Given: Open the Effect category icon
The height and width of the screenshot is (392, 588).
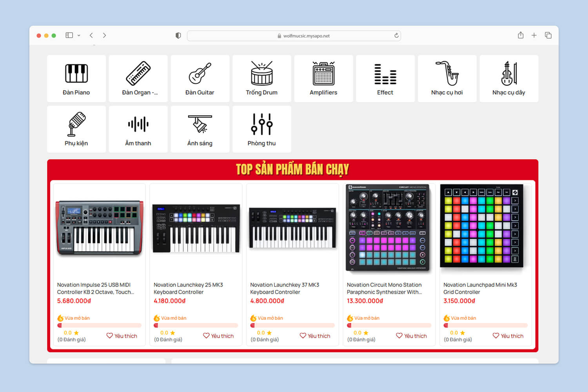Looking at the screenshot, I should [385, 74].
